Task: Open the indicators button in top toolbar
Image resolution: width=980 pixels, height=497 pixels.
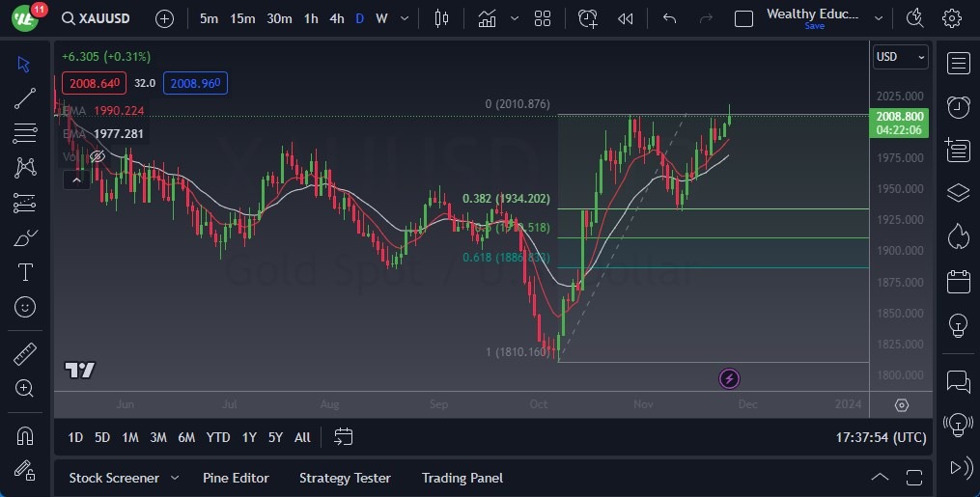Action: coord(487,18)
